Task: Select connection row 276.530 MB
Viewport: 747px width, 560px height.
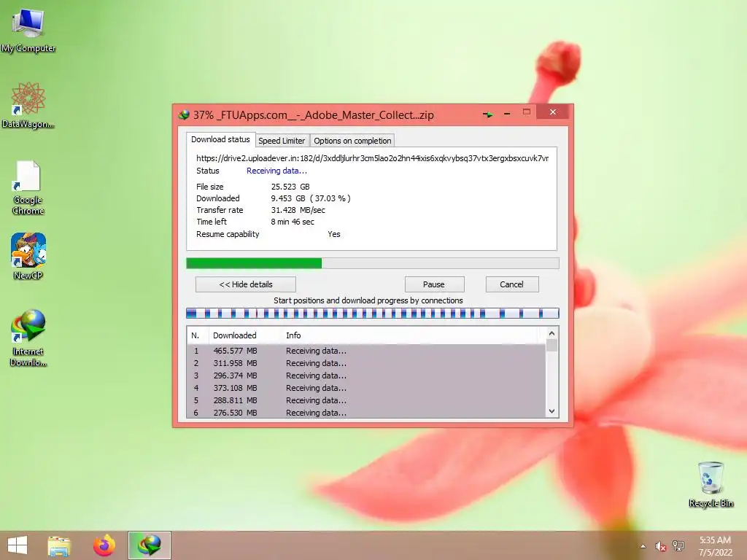Action: pyautogui.click(x=366, y=413)
